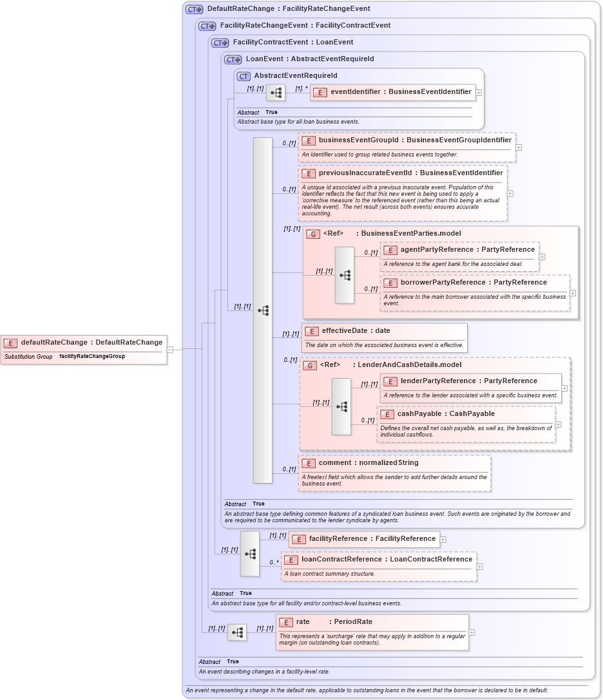603x700 pixels.
Task: Click the effectiveDate element icon
Action: 312,331
